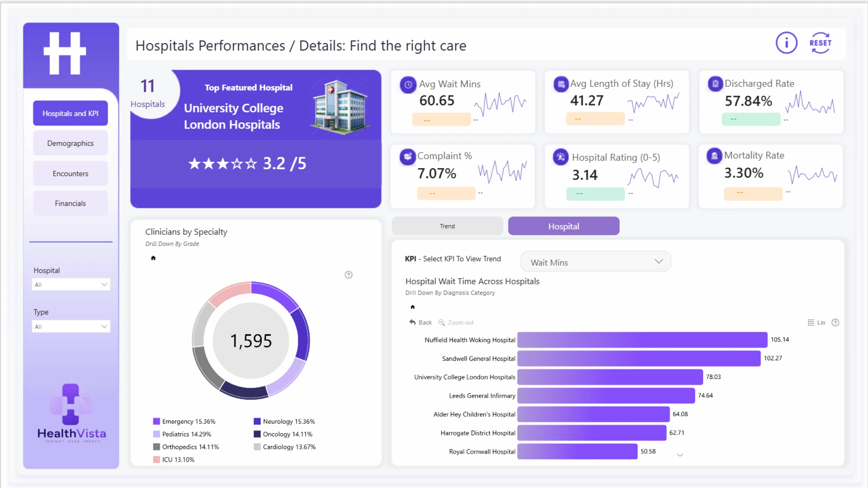The width and height of the screenshot is (868, 488).
Task: Open the Demographics page
Action: [71, 143]
